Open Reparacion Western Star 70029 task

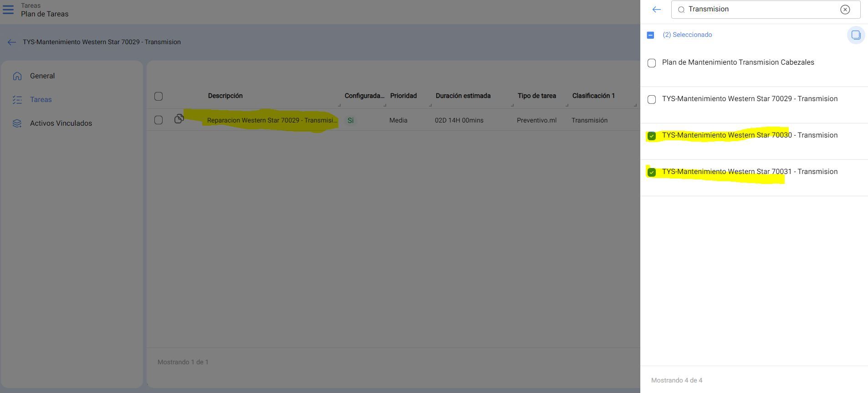(x=272, y=120)
